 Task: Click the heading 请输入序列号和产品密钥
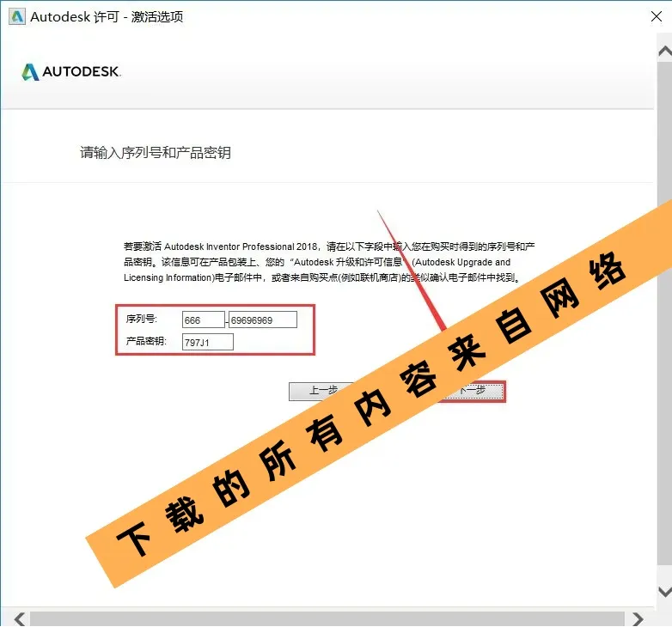(x=156, y=152)
